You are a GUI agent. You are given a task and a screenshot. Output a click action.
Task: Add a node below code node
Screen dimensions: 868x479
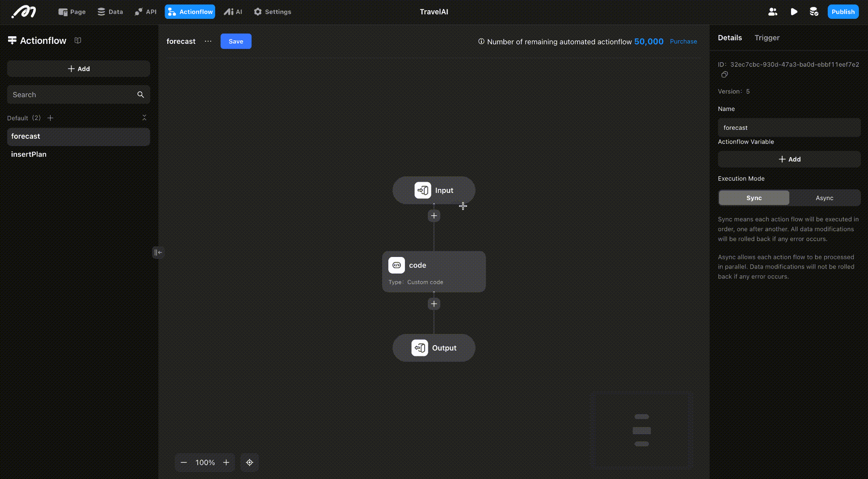point(434,304)
